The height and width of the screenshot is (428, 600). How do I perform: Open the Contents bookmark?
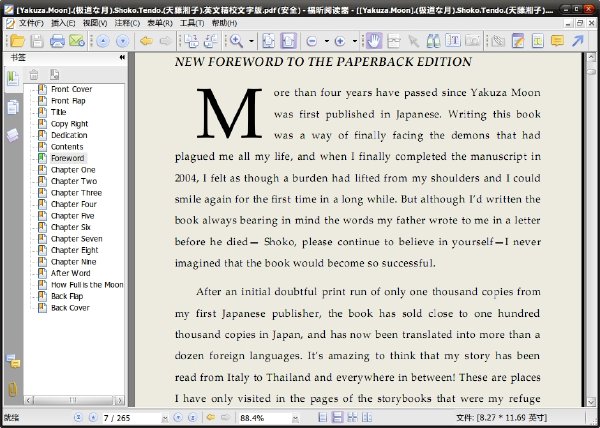pyautogui.click(x=67, y=146)
